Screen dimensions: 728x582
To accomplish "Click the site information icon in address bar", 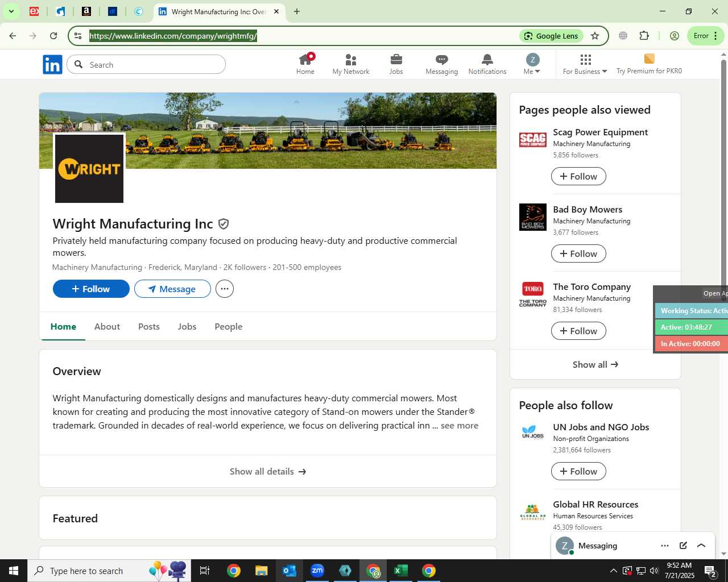I will 78,36.
